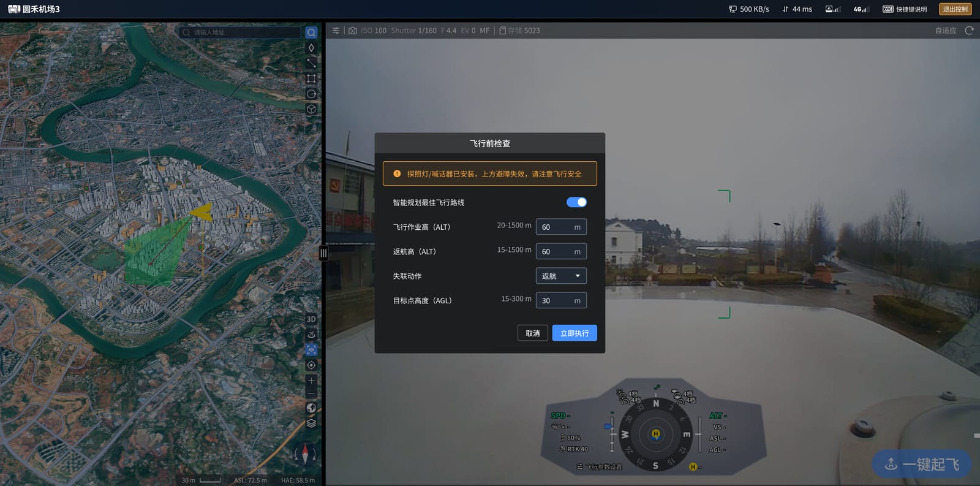The height and width of the screenshot is (486, 980).
Task: Open camera settings sliders icon
Action: coord(336,31)
